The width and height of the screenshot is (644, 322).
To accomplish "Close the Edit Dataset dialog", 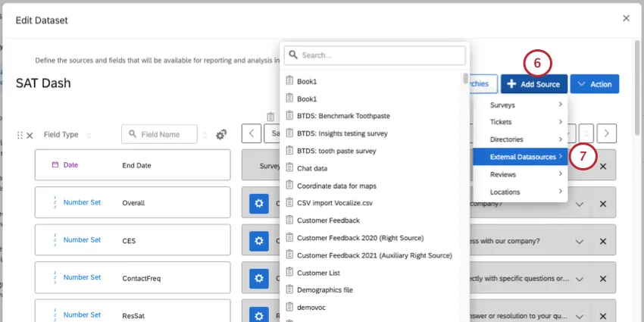I will tap(626, 18).
